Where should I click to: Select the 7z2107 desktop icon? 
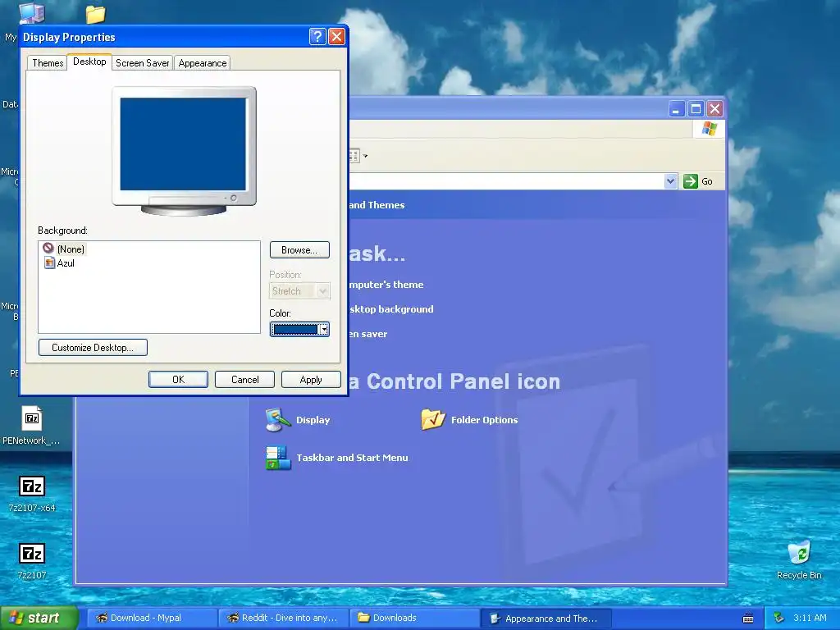click(x=32, y=561)
